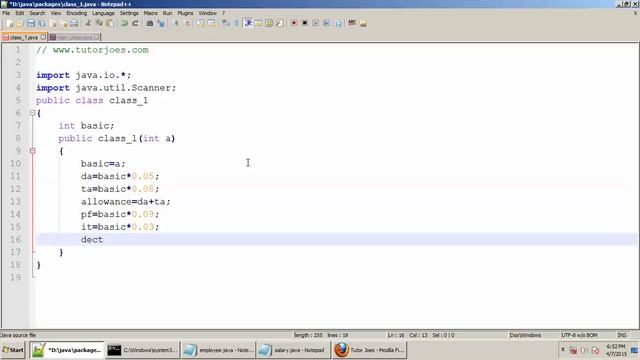The width and height of the screenshot is (640, 360).
Task: Click the Start button on the taskbar
Action: 13,350
